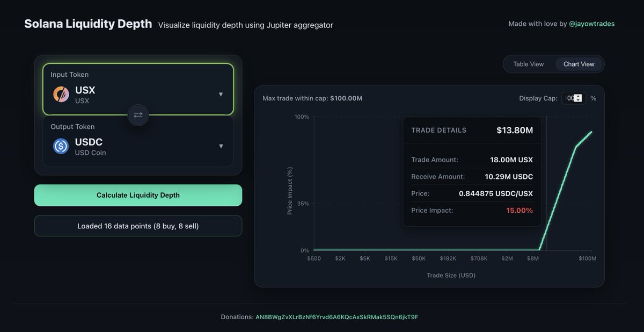This screenshot has width=644, height=332.
Task: Open the @jayowtrades profile link
Action: (591, 24)
